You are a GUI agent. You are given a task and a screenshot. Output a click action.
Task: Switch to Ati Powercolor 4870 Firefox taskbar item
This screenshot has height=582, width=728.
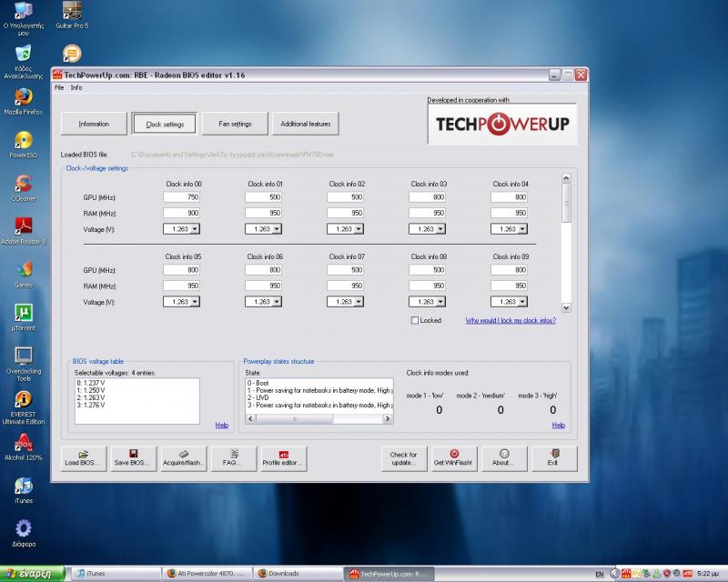[207, 574]
